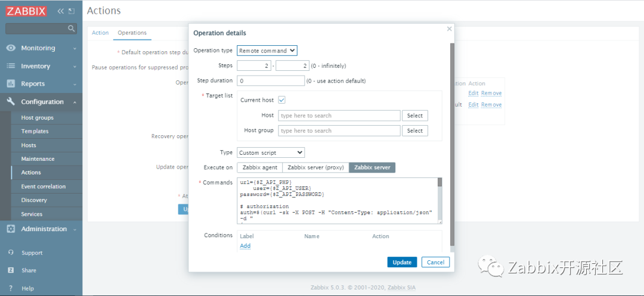The height and width of the screenshot is (296, 644).
Task: Click the Reports chart icon
Action: tap(11, 83)
